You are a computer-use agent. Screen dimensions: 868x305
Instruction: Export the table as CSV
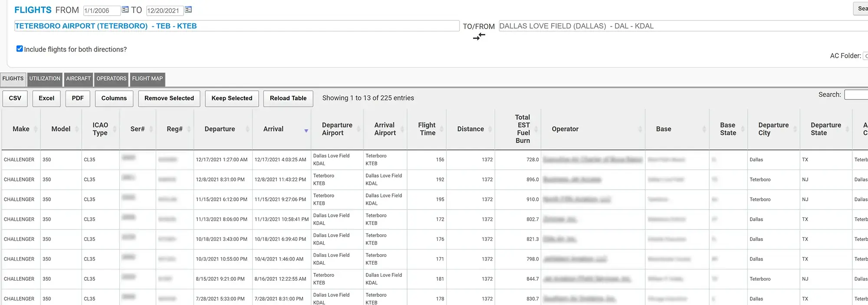[15, 98]
